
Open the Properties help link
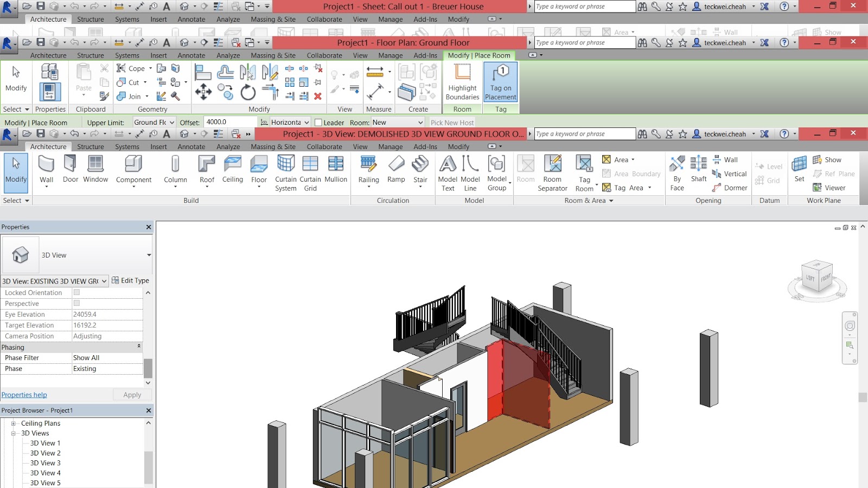24,395
